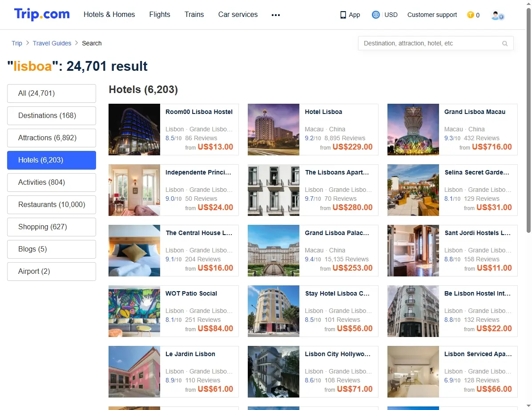Open Customer support
The height and width of the screenshot is (410, 532).
coord(432,15)
